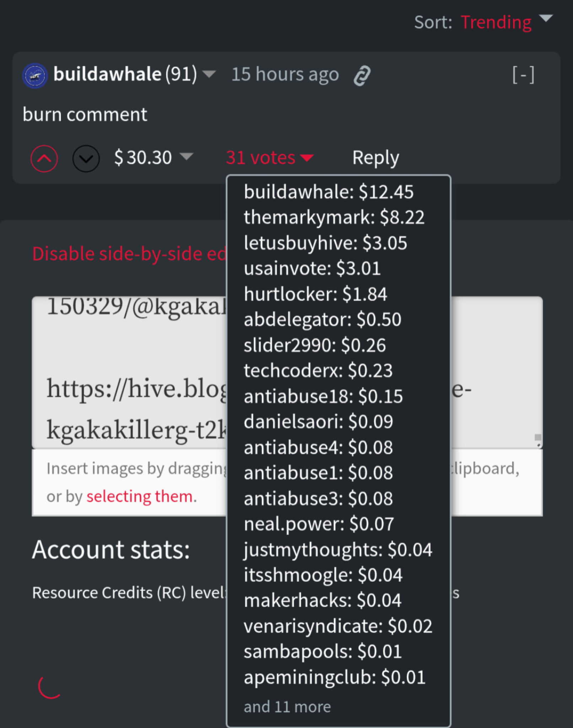This screenshot has height=728, width=573.
Task: Open the buildawhale username link
Action: tap(107, 74)
